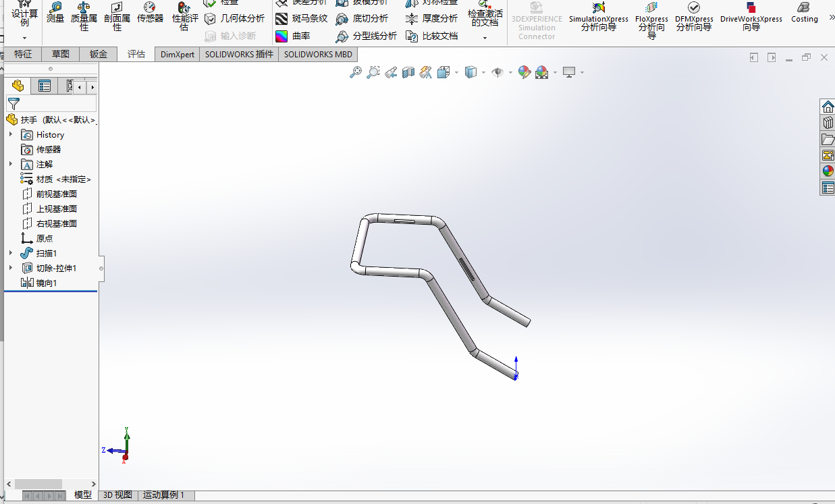This screenshot has height=504, width=835.
Task: Select 材质 <未指定> material item
Action: [x=56, y=179]
